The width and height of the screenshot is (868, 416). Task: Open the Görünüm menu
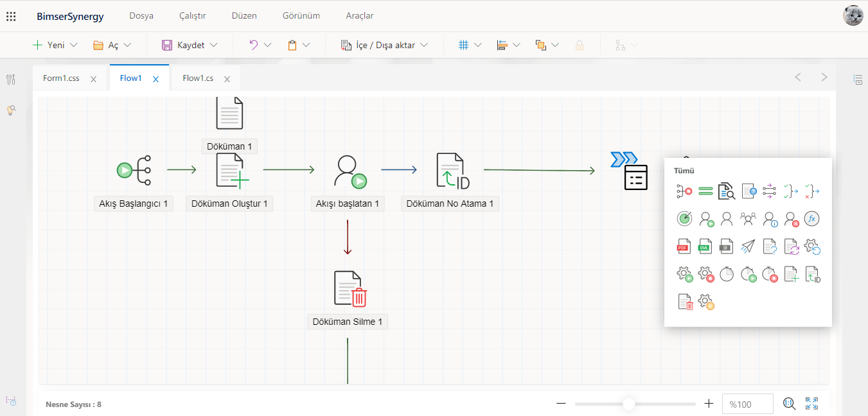(301, 15)
